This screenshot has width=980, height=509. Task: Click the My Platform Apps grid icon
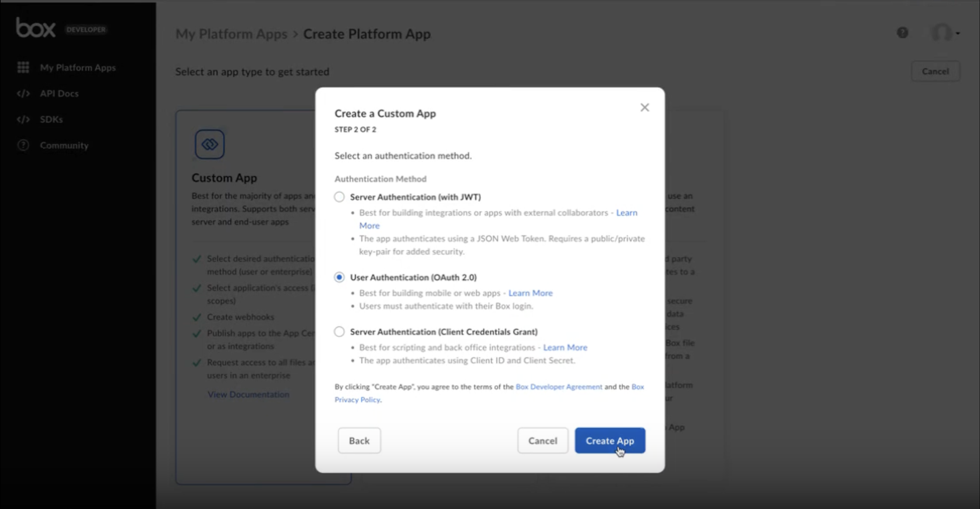click(23, 67)
